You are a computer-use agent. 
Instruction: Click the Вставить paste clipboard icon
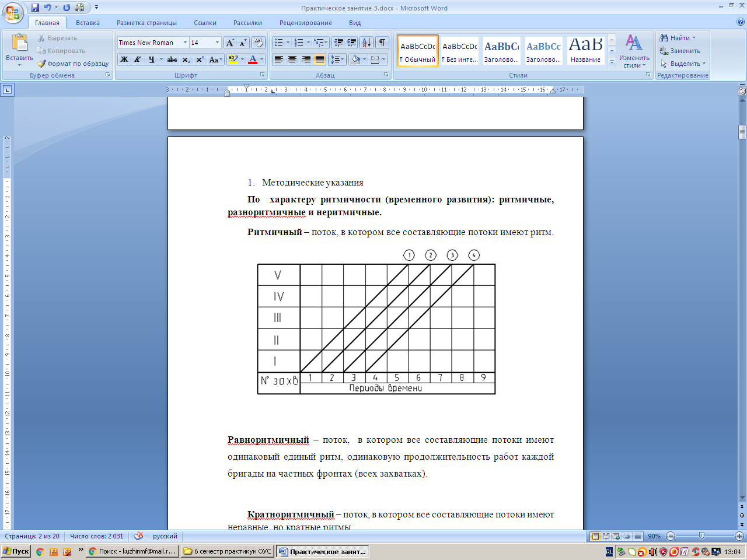(x=19, y=43)
